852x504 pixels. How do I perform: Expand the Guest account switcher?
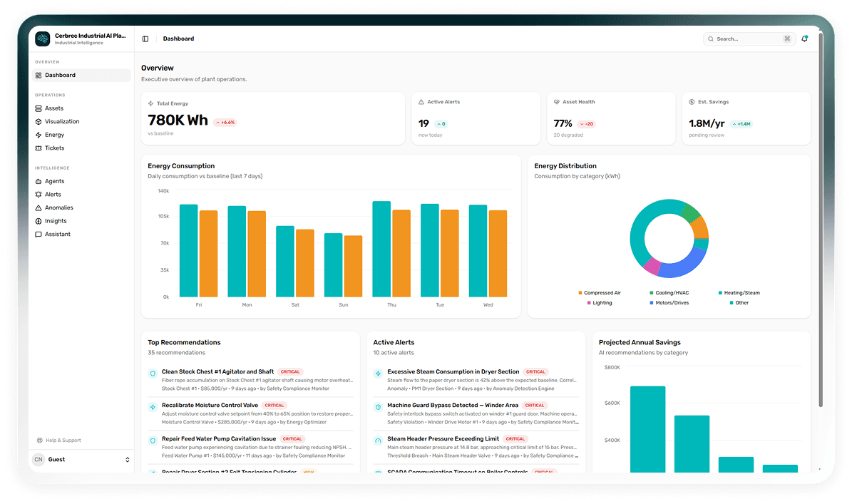click(x=81, y=459)
